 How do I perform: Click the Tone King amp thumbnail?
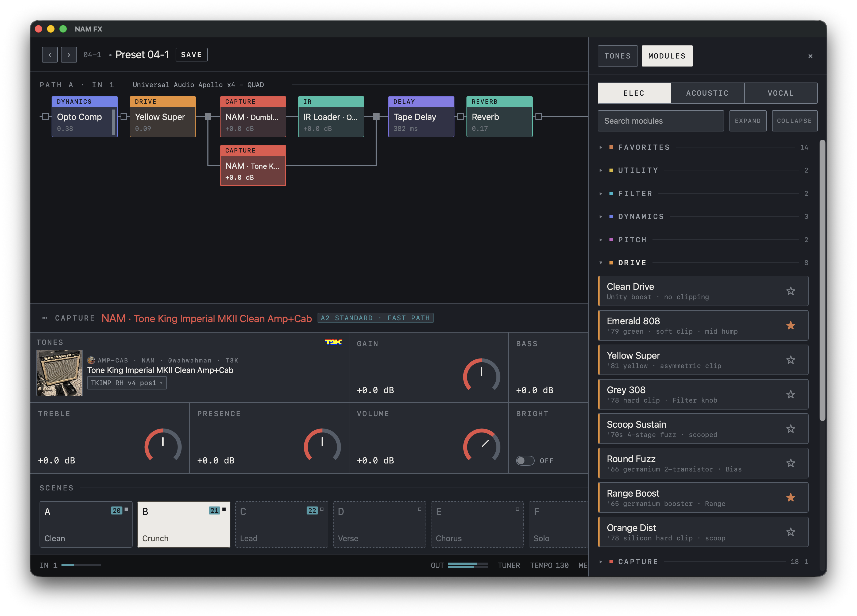pyautogui.click(x=59, y=373)
